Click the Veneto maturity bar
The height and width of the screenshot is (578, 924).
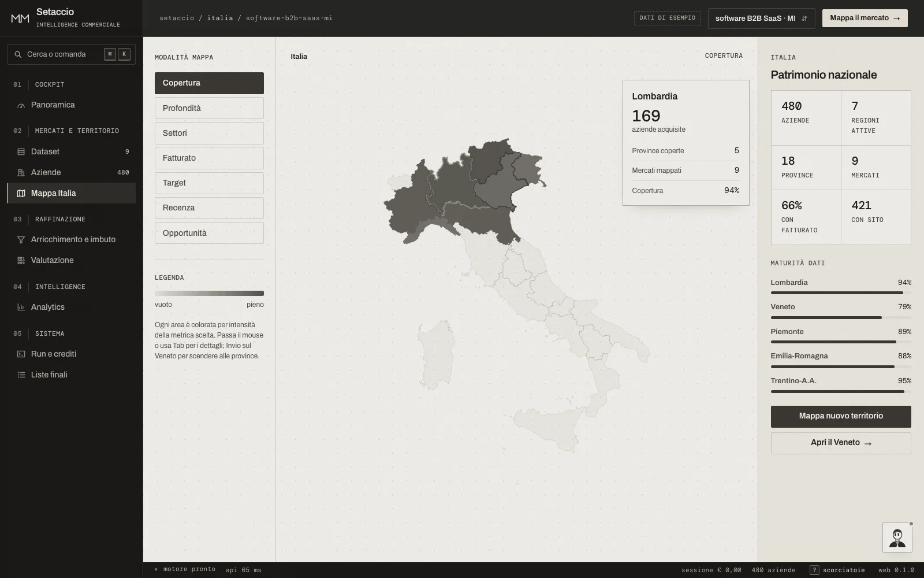841,317
